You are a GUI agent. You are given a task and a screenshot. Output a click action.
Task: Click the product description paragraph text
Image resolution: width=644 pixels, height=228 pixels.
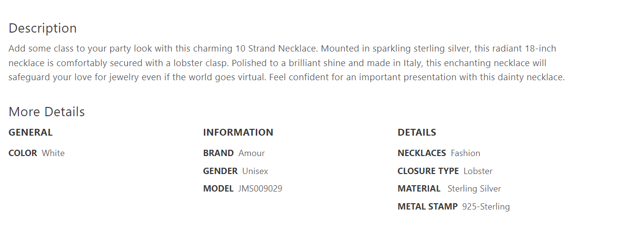tap(286, 63)
